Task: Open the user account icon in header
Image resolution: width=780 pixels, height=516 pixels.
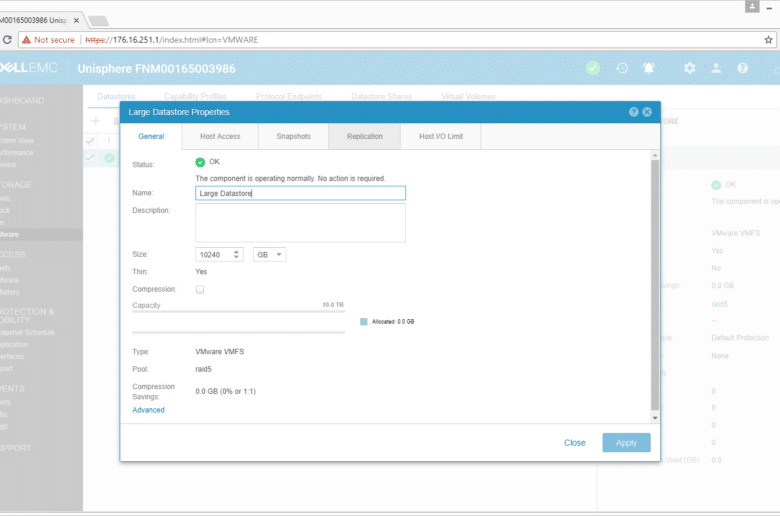Action: tap(716, 68)
